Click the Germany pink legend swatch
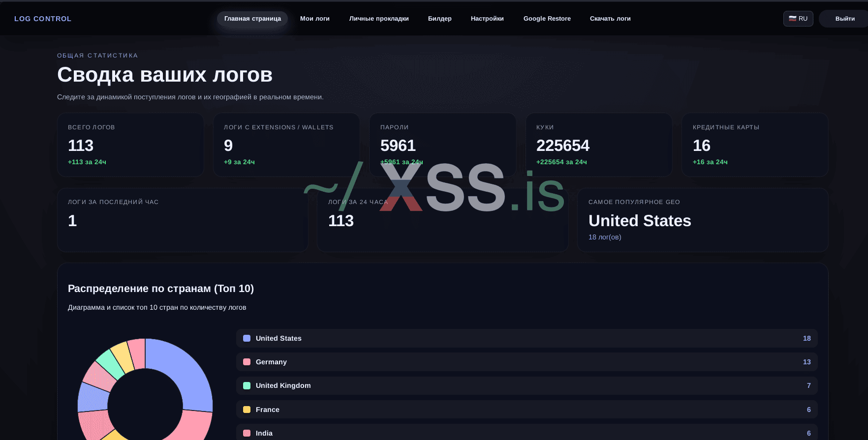The width and height of the screenshot is (868, 440). pyautogui.click(x=247, y=362)
